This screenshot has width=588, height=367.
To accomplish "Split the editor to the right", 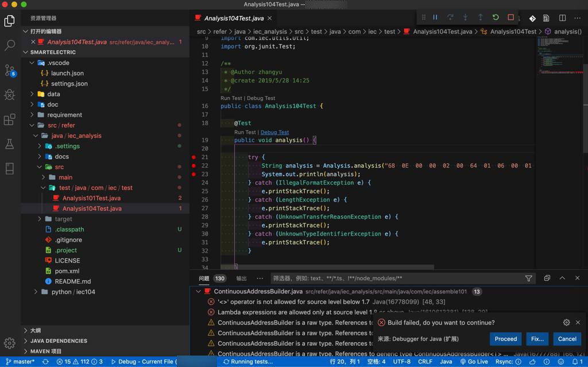I will coord(562,18).
